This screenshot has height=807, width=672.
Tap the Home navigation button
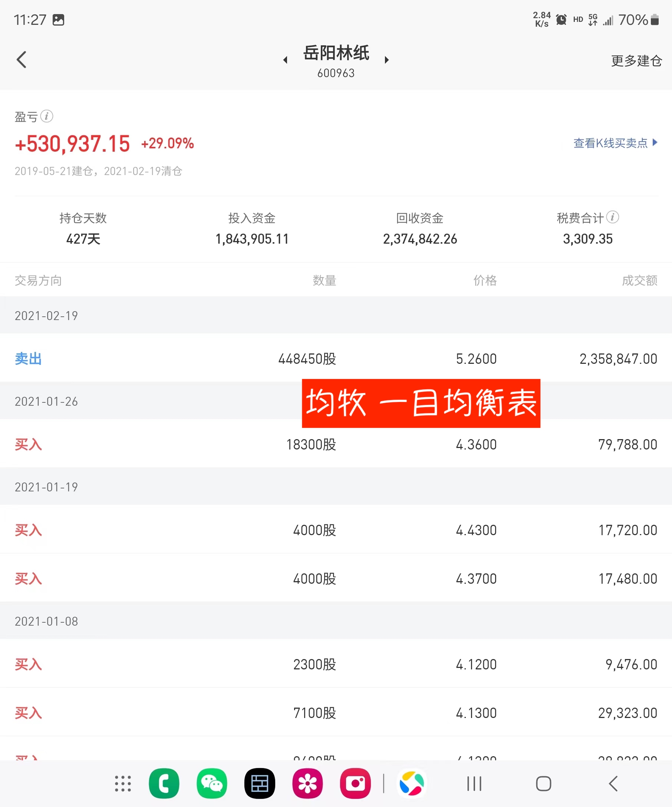(x=543, y=783)
